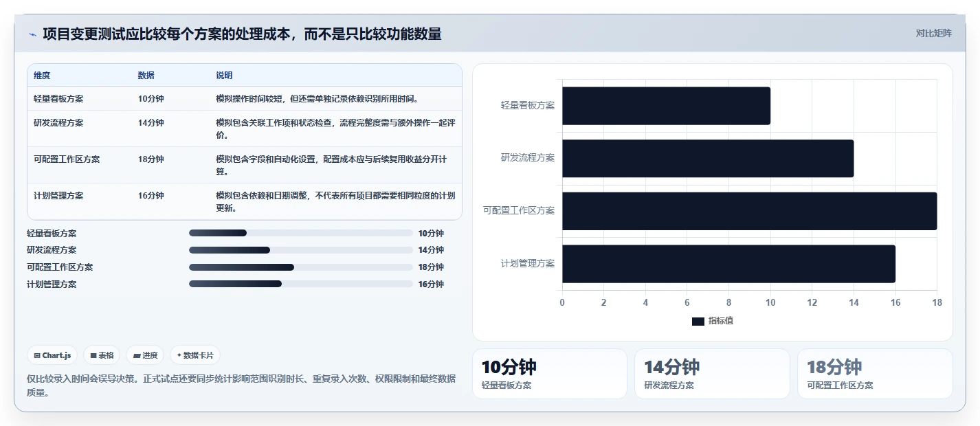Click the 维度 column header
The height and width of the screenshot is (426, 980).
coord(42,76)
